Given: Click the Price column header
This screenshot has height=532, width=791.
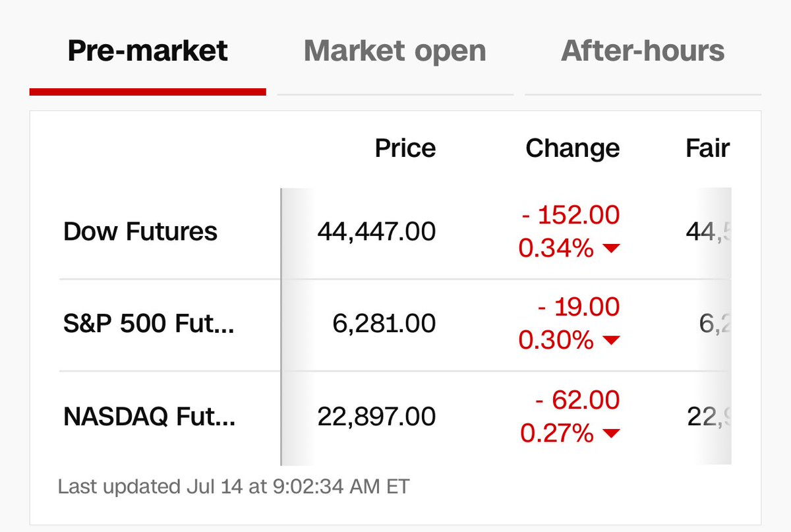Looking at the screenshot, I should (405, 148).
